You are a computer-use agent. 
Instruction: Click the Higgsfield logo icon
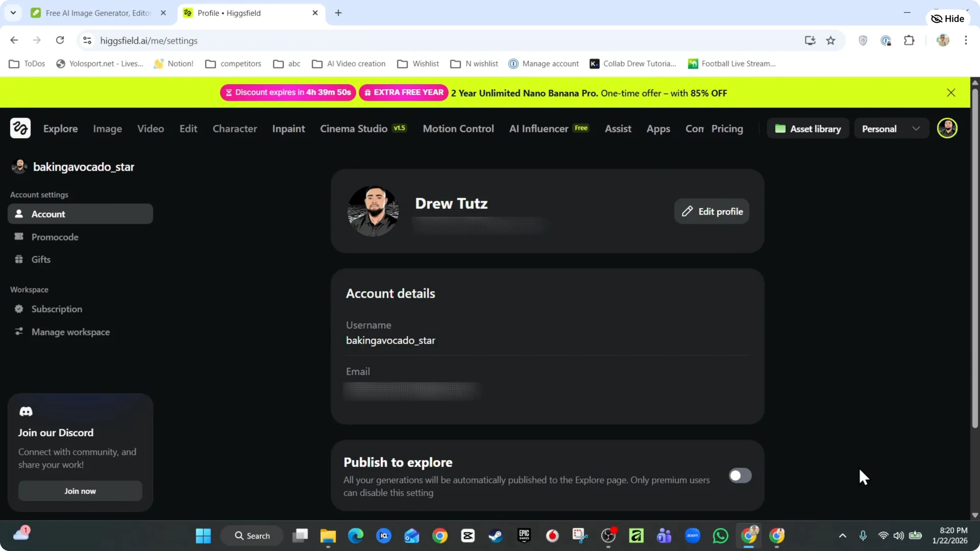pos(20,128)
